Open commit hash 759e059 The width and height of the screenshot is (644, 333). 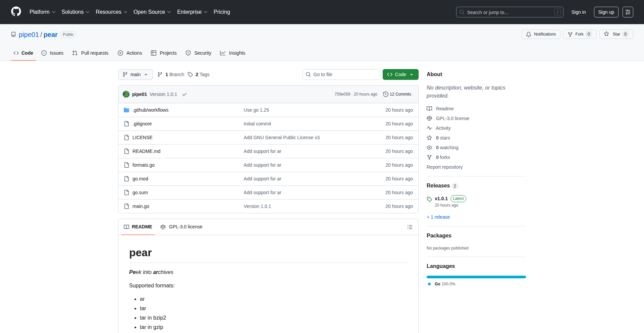click(x=342, y=94)
